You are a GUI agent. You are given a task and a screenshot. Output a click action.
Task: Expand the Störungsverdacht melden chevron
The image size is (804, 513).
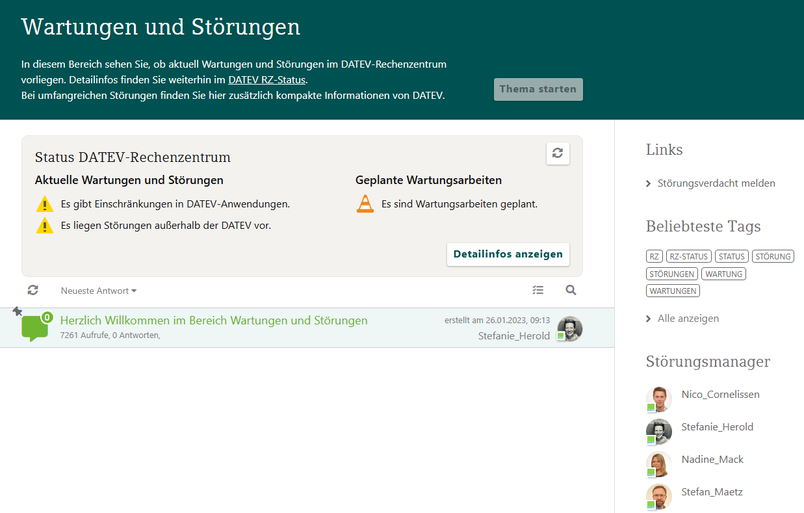pyautogui.click(x=648, y=184)
